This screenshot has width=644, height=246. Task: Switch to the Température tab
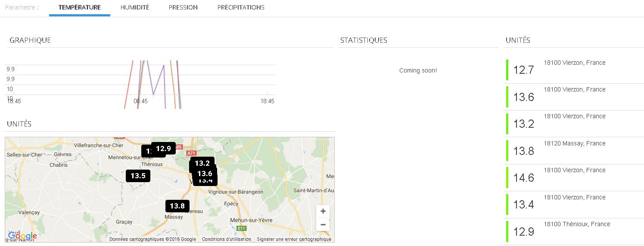[x=80, y=7]
